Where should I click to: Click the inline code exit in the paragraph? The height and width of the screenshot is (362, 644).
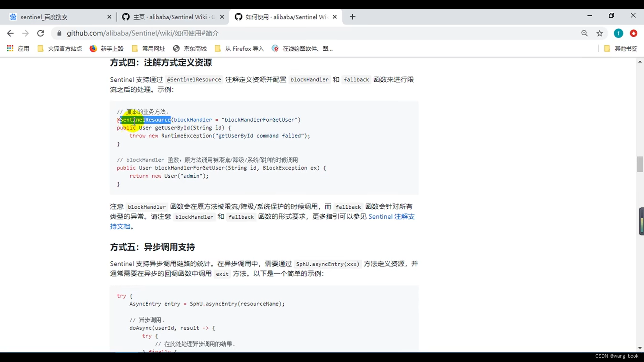[x=222, y=274]
